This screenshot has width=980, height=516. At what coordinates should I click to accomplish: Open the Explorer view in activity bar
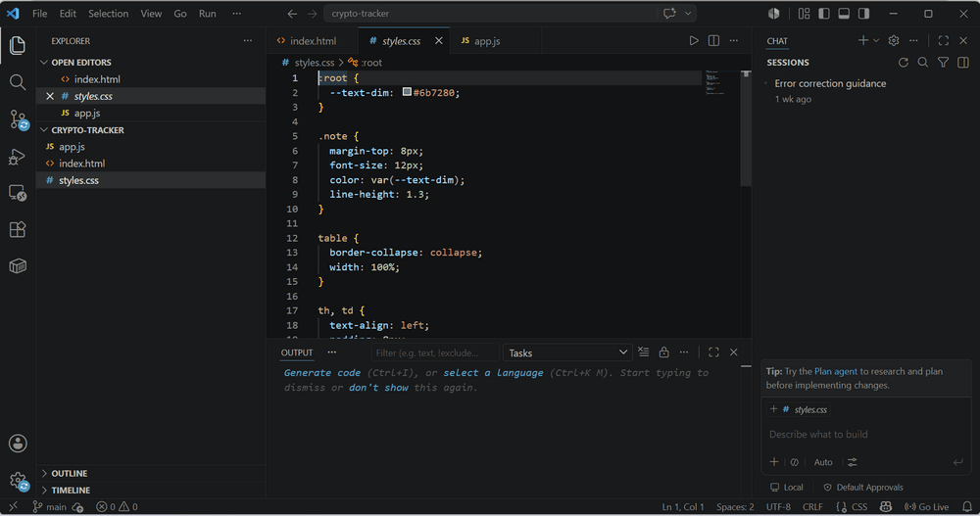point(18,45)
